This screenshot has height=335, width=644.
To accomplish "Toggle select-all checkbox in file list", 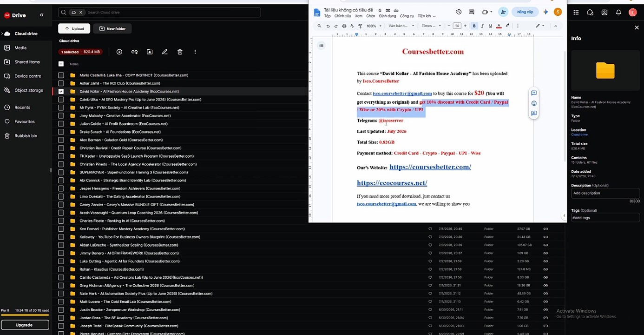I will [x=61, y=64].
